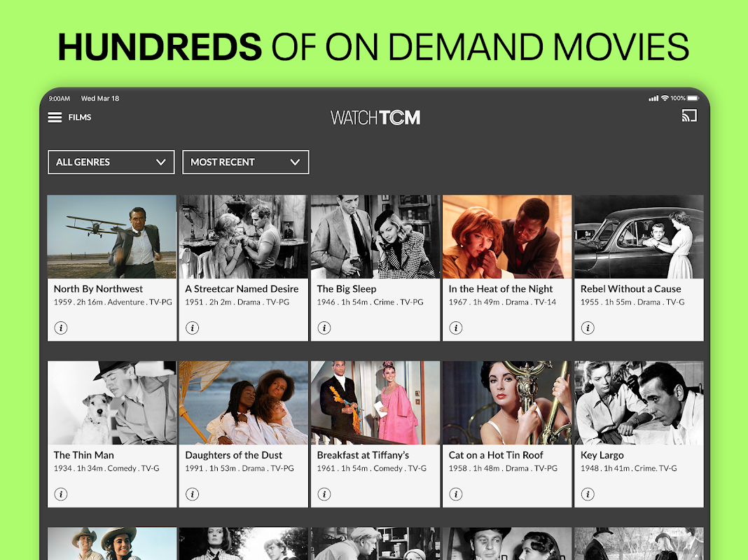Open info for Daughters of the Dust
Screen dimensions: 748x560
[x=192, y=494]
